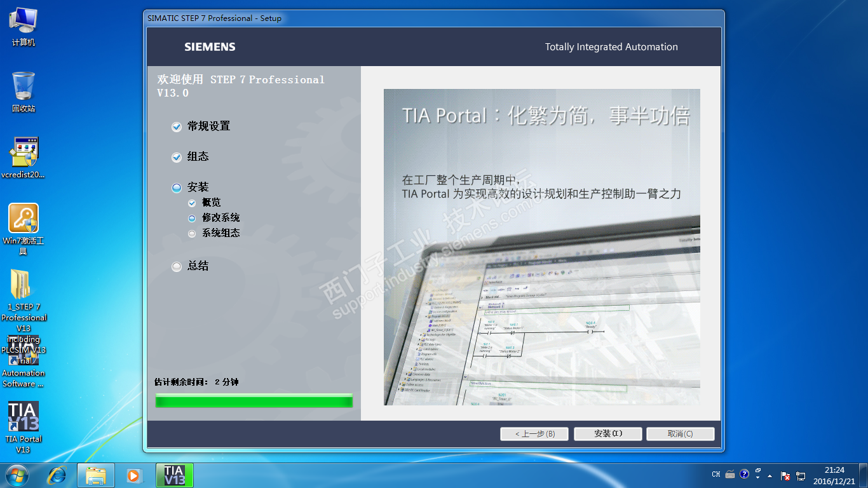Click the SIMATIC STEP 7 Professional - Setup title bar
The width and height of the screenshot is (868, 488).
[x=434, y=18]
